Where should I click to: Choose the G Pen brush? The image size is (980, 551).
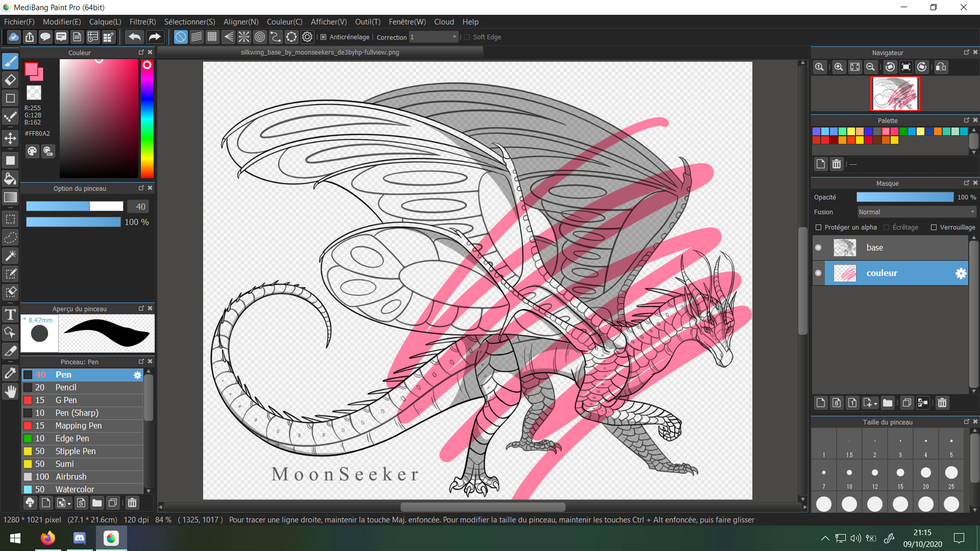click(x=66, y=400)
